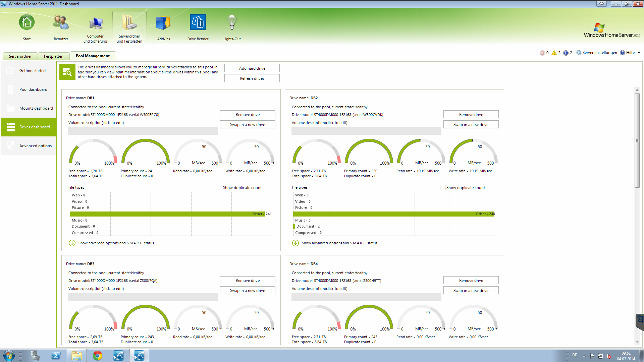This screenshot has width=644, height=362.
Task: Show warnings via yellow triangle icon
Action: [x=554, y=53]
